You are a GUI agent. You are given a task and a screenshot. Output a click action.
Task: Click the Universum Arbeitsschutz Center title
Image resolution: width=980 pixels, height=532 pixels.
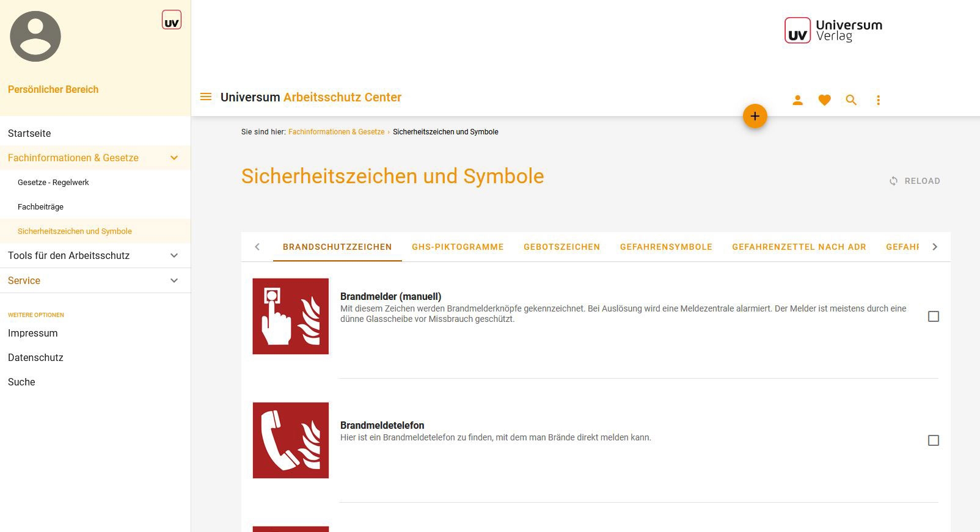(x=311, y=97)
